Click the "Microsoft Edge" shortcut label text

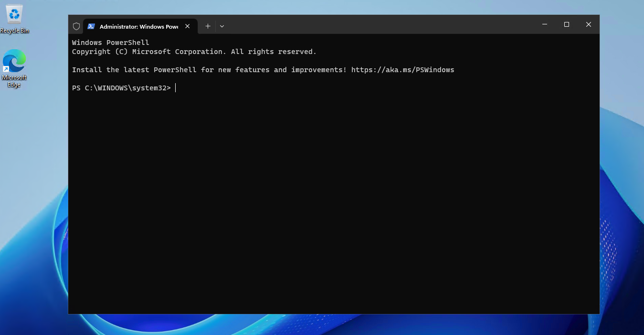point(14,81)
